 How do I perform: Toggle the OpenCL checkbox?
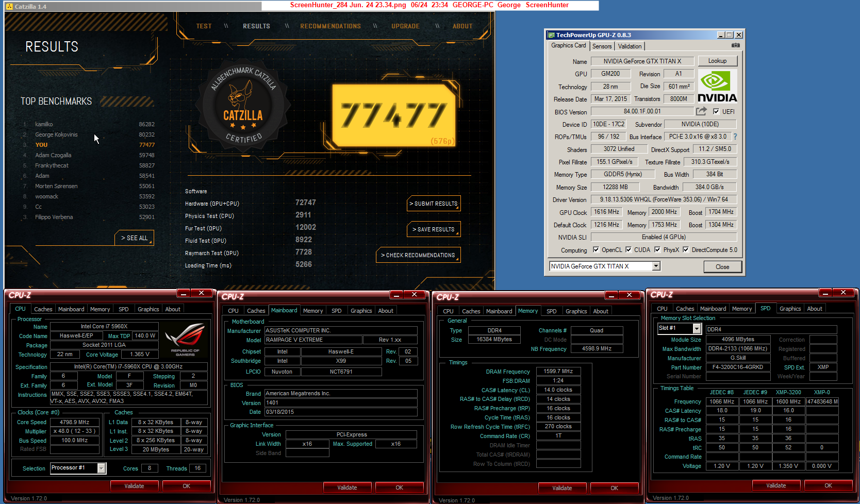[596, 250]
